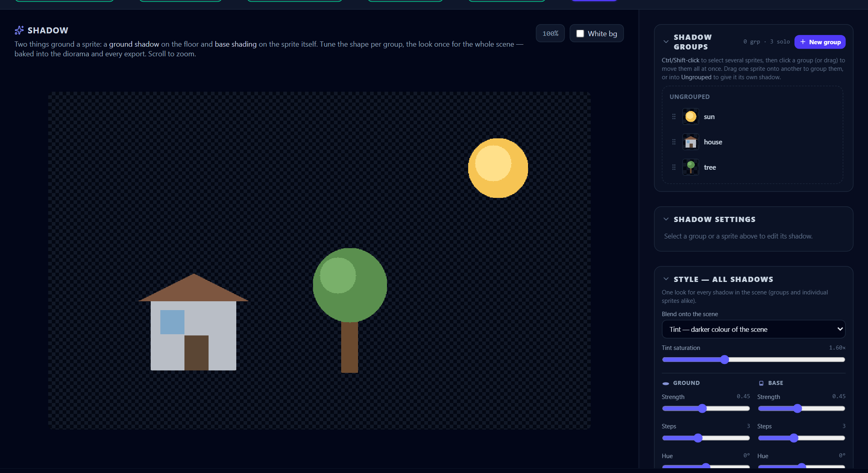Select the sun sprite thumbnail
Image resolution: width=868 pixels, height=473 pixels.
[x=690, y=117]
